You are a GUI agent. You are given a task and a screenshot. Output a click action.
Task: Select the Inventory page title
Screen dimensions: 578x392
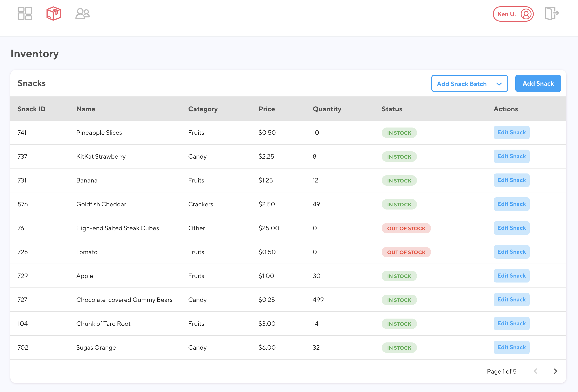tap(34, 53)
